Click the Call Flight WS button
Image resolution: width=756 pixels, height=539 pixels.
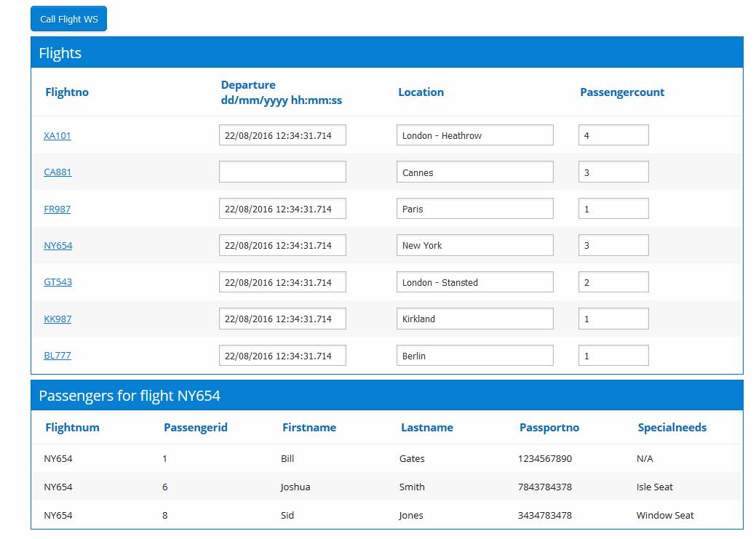pyautogui.click(x=68, y=19)
